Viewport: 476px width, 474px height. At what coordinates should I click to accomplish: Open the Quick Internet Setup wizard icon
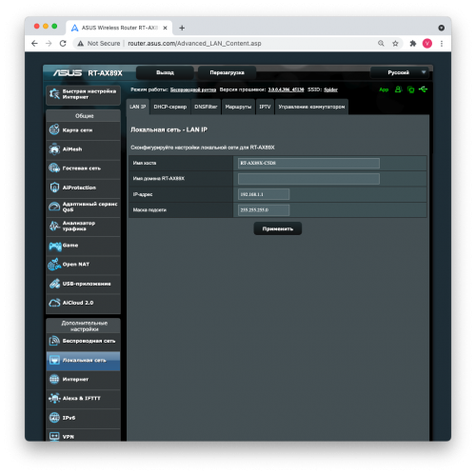coord(54,94)
